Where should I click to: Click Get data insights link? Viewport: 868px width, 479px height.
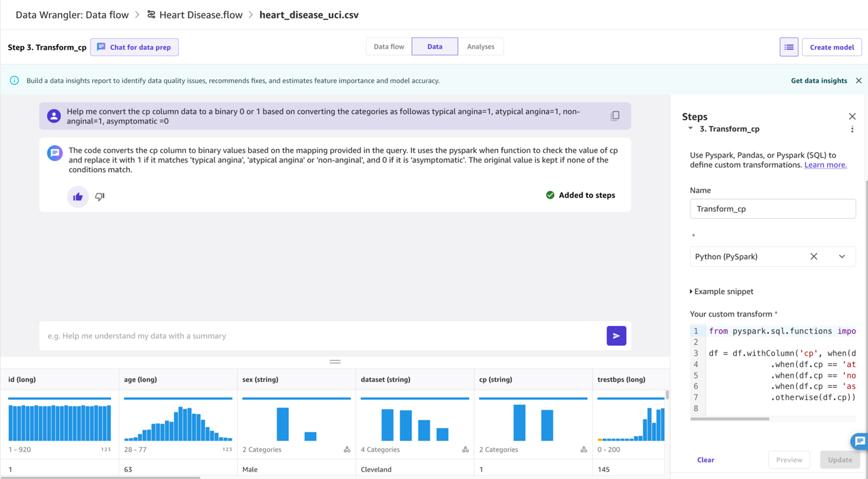point(819,81)
